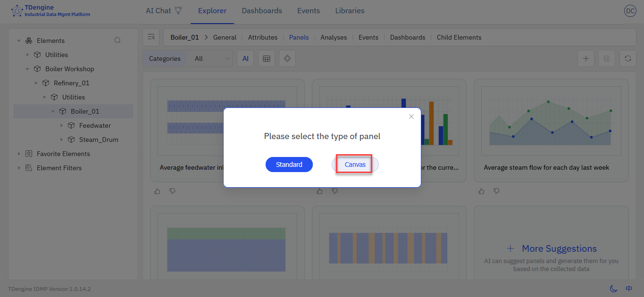The width and height of the screenshot is (644, 297).
Task: Close the panel type dialog
Action: click(411, 116)
